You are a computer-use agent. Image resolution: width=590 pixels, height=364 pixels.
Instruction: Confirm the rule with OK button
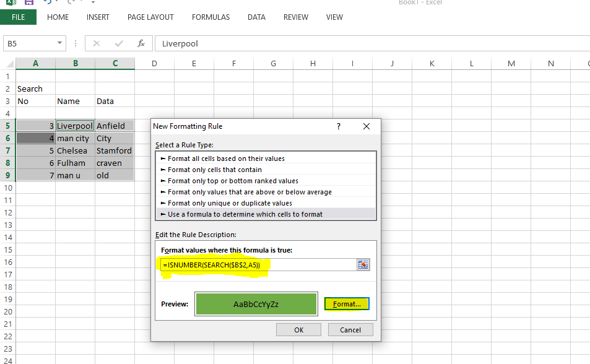tap(298, 330)
